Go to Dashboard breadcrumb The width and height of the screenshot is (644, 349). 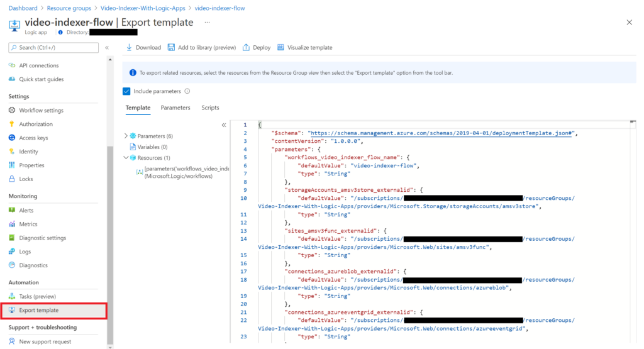point(23,8)
